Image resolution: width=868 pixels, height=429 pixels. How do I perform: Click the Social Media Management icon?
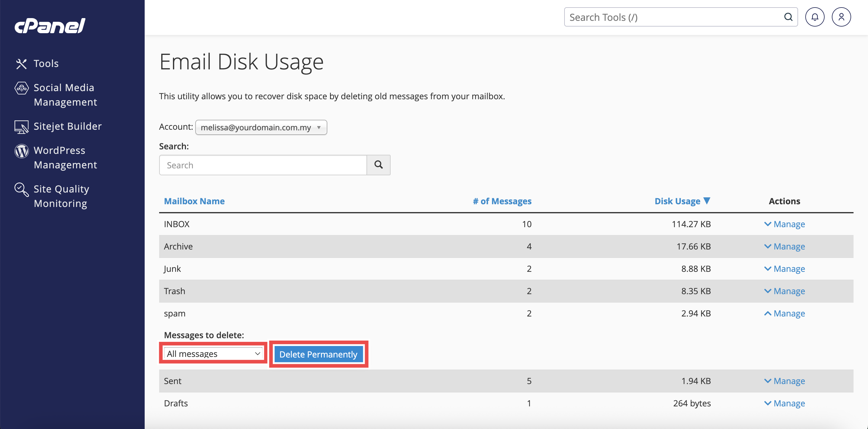(22, 88)
